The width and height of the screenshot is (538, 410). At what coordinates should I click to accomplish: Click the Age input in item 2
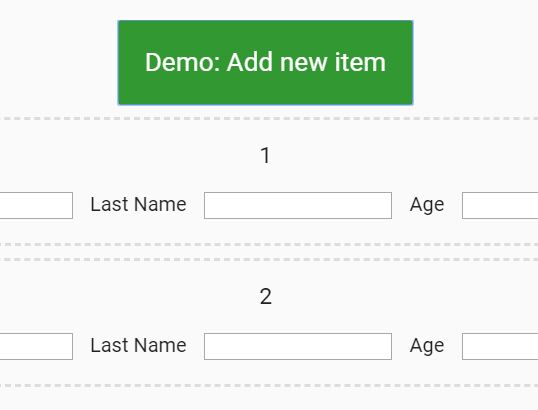500,346
